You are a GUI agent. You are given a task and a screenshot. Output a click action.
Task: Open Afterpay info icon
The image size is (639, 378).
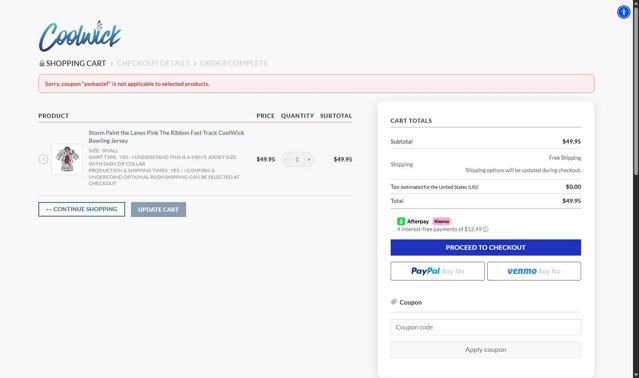click(486, 229)
